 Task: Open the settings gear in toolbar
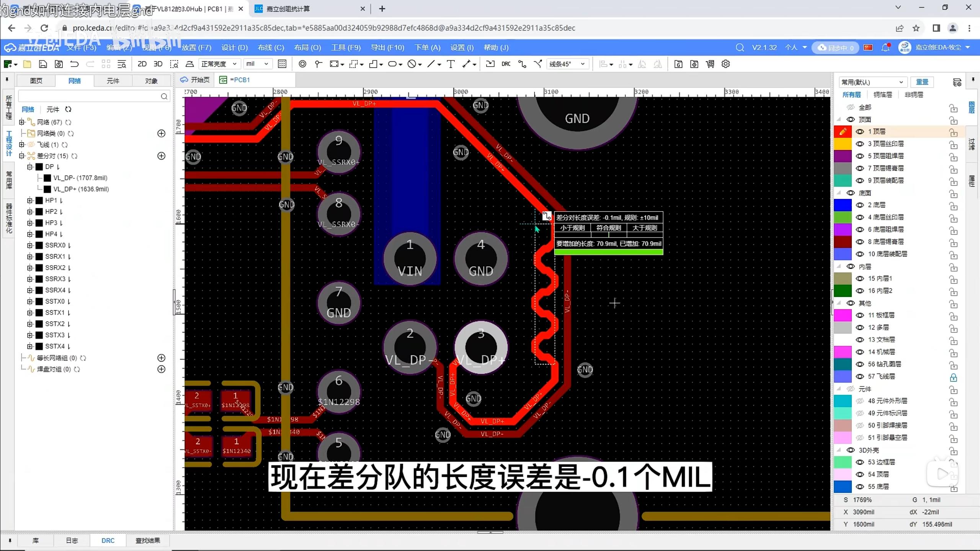(x=726, y=64)
